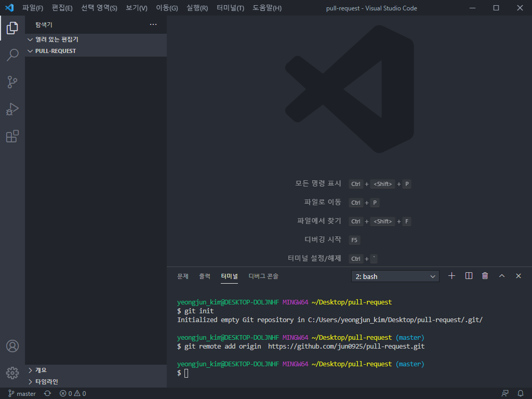
Task: Click the 'Initialized empty Git repository' output line
Action: point(330,320)
